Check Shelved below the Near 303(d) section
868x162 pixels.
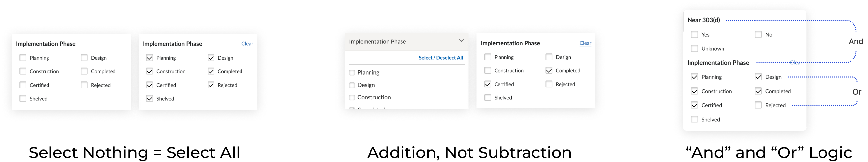694,119
